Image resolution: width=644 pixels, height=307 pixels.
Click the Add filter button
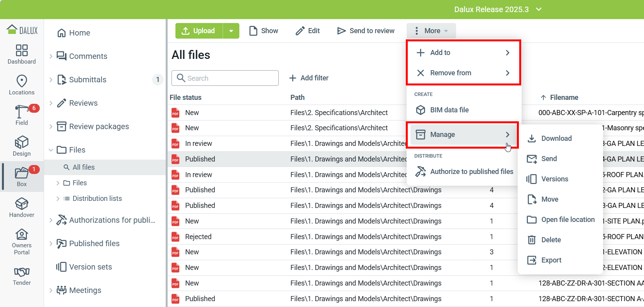309,78
